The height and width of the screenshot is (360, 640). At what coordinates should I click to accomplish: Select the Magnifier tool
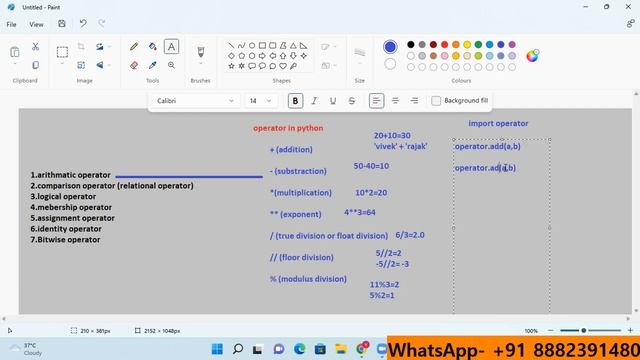pyautogui.click(x=171, y=65)
